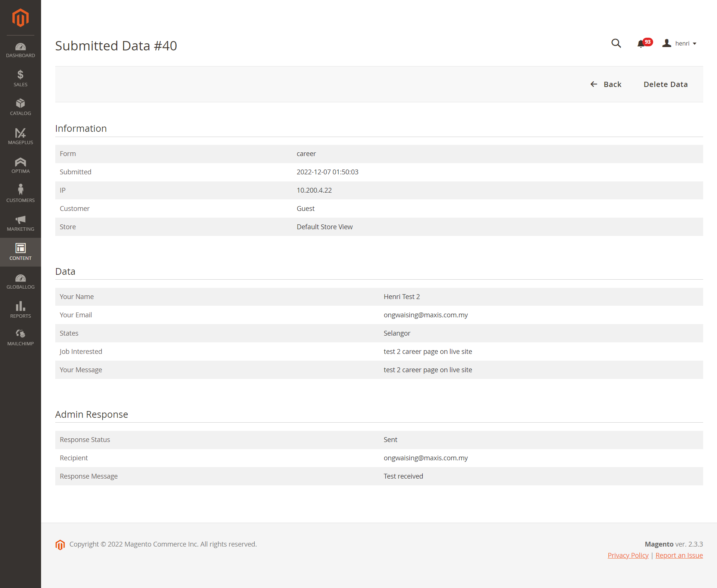Open the Catalog sidebar icon
This screenshot has width=717, height=588.
pyautogui.click(x=20, y=107)
